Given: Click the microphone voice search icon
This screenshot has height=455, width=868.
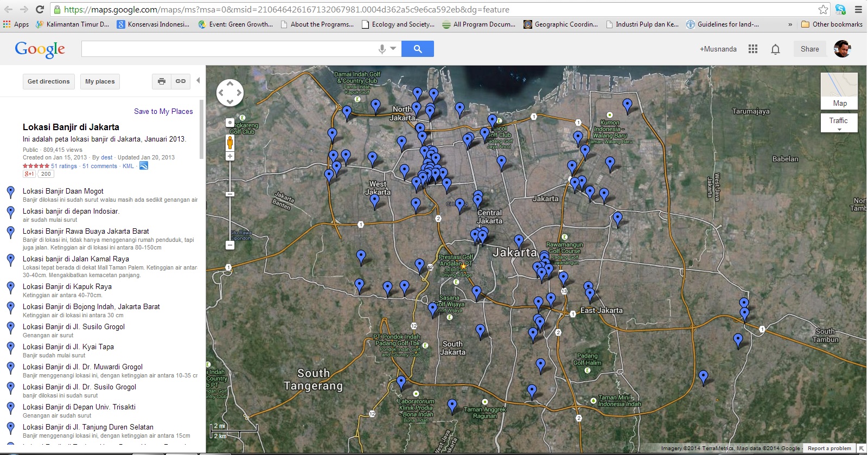Looking at the screenshot, I should coord(382,49).
